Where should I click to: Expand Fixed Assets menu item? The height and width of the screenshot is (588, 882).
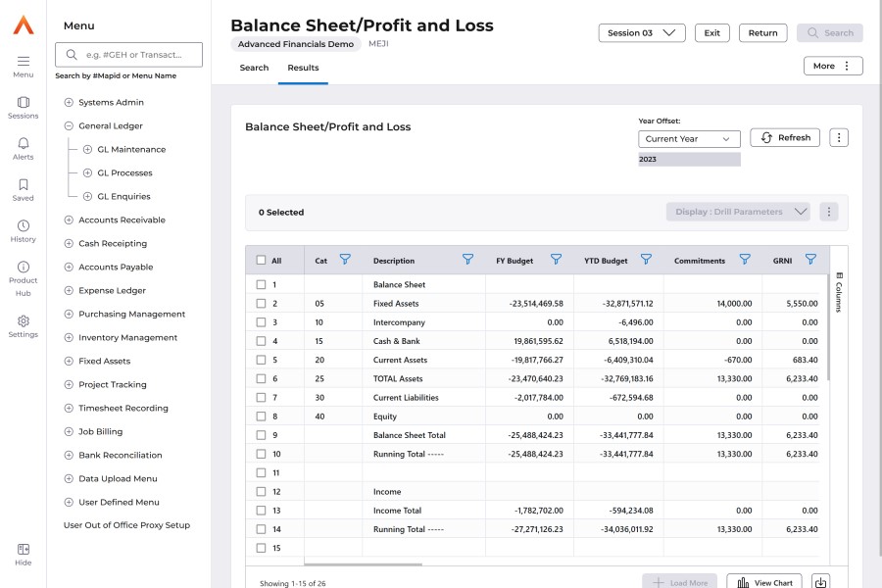click(x=69, y=362)
